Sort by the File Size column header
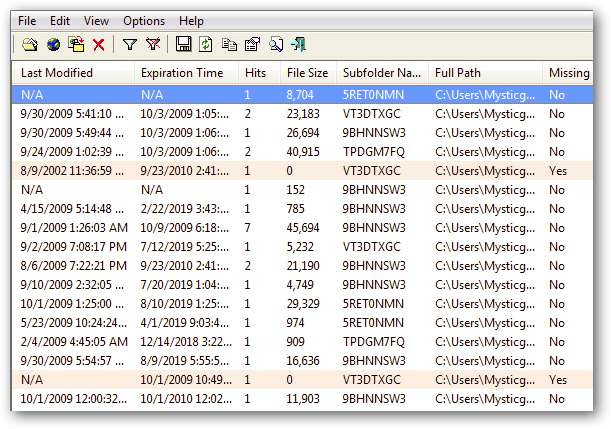 pyautogui.click(x=305, y=73)
